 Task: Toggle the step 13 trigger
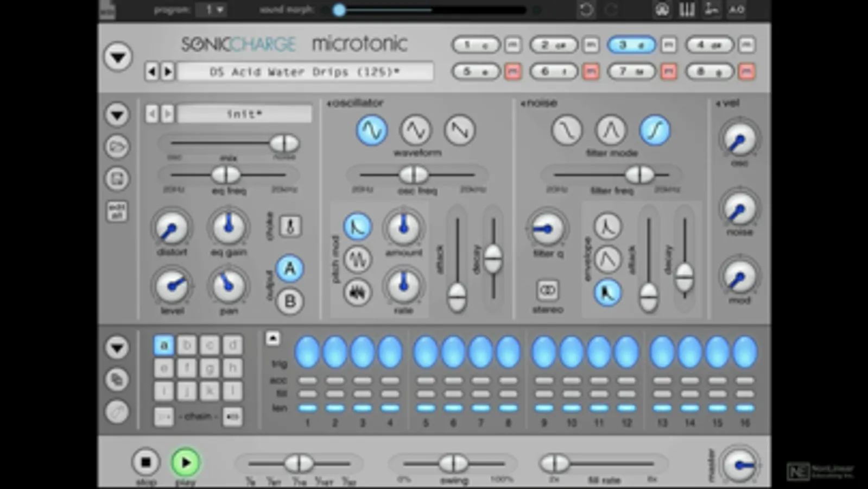coord(662,351)
